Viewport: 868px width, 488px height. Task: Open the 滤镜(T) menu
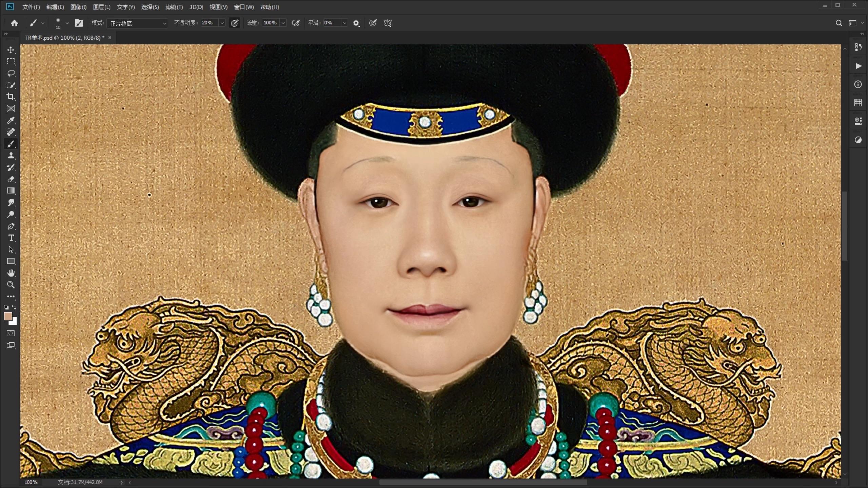tap(174, 7)
